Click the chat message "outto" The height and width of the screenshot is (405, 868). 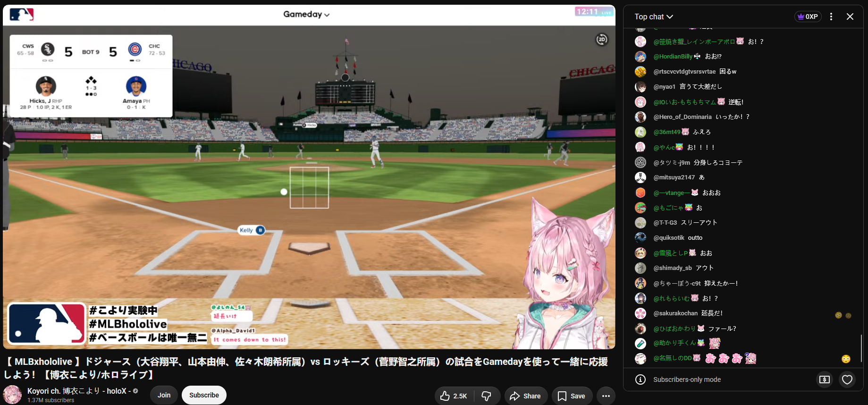(695, 238)
